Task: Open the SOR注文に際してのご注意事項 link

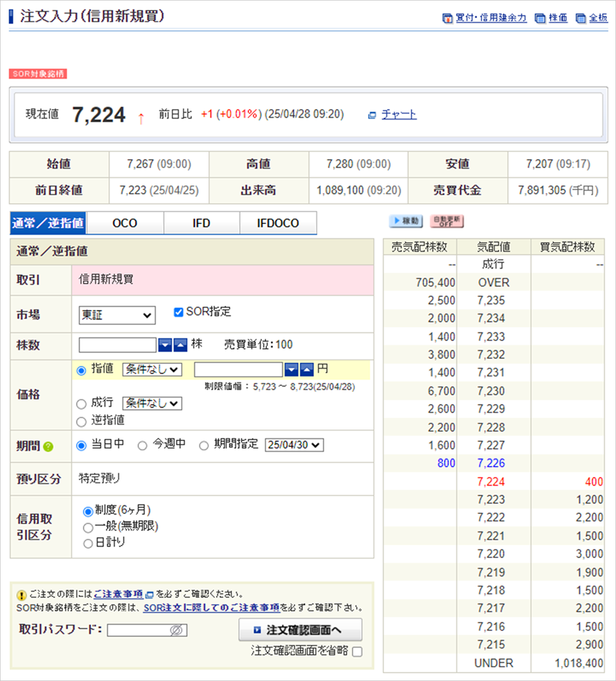Action: tap(211, 607)
